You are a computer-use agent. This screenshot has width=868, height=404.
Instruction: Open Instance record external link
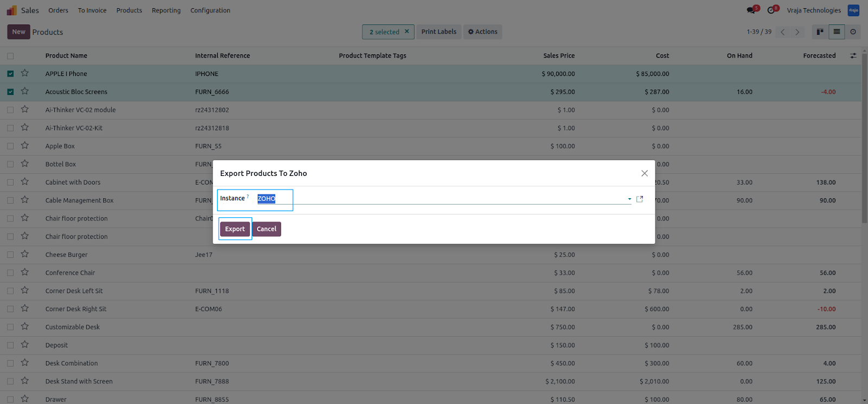point(640,199)
